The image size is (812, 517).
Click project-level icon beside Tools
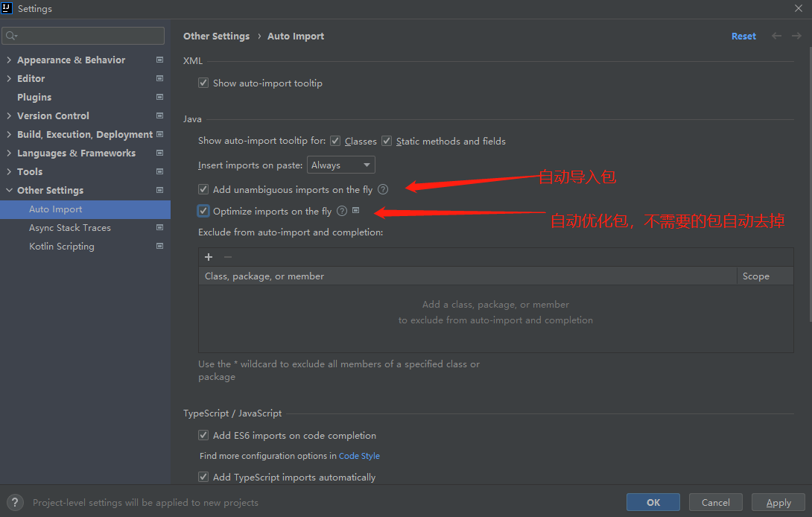pos(159,172)
